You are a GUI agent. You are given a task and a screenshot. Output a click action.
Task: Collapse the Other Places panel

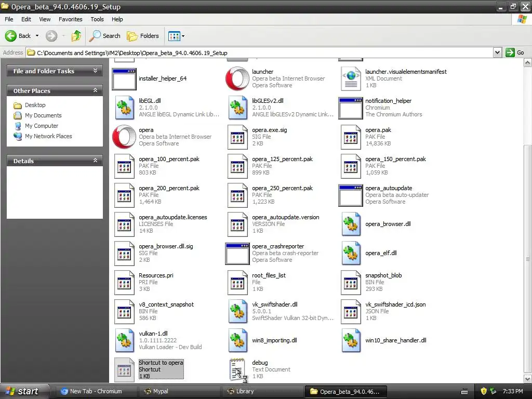point(96,90)
